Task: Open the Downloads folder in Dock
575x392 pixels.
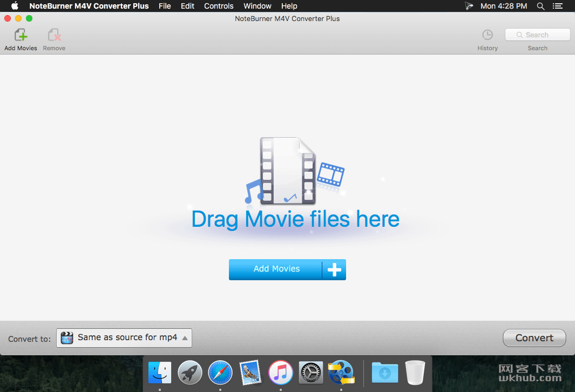Action: (384, 373)
